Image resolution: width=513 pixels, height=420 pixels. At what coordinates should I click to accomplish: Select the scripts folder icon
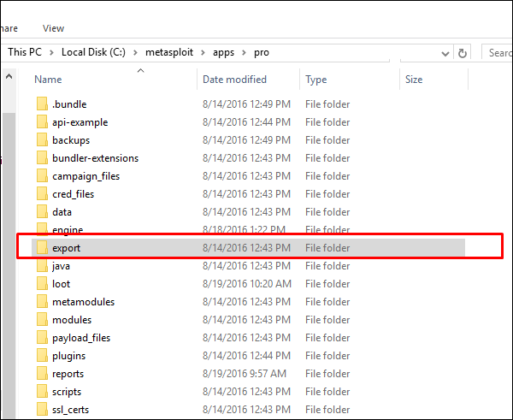click(x=42, y=392)
